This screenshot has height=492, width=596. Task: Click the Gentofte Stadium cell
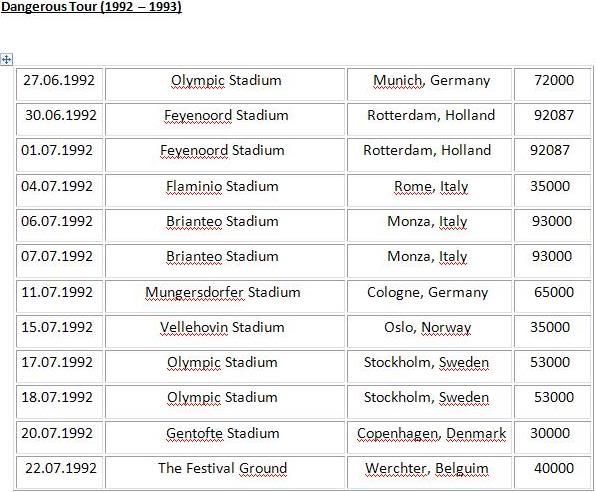point(225,437)
